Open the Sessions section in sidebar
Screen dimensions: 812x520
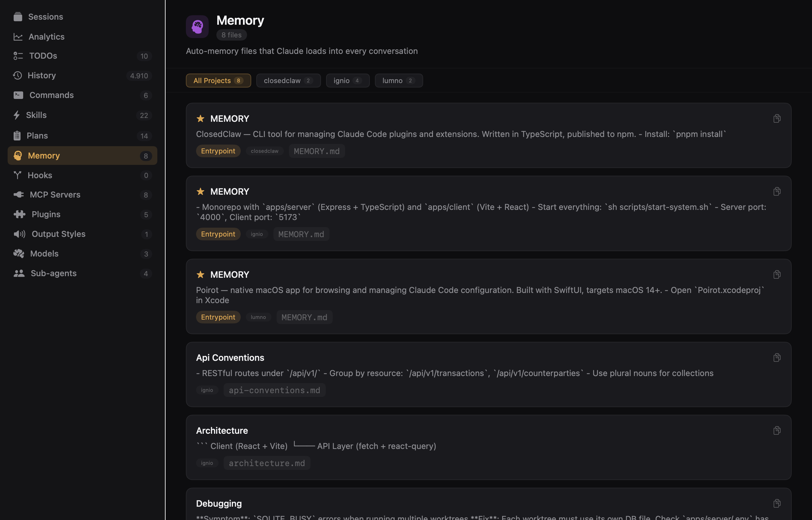[45, 16]
